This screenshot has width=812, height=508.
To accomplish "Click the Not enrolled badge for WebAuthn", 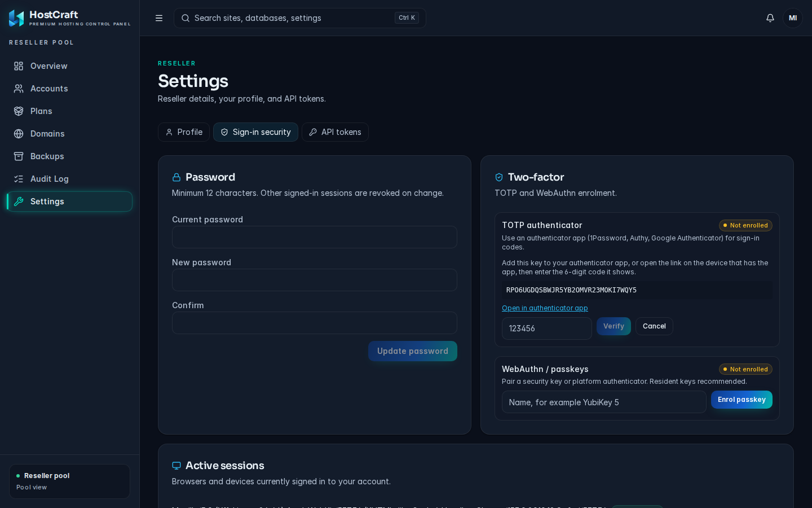I will pyautogui.click(x=745, y=369).
